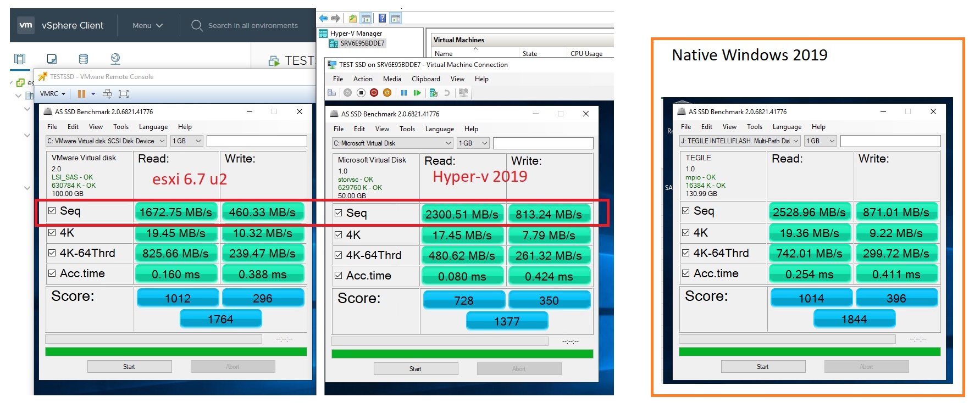Open the C: VMware Virtual disk drive dropdown
This screenshot has width=980, height=403.
106,141
